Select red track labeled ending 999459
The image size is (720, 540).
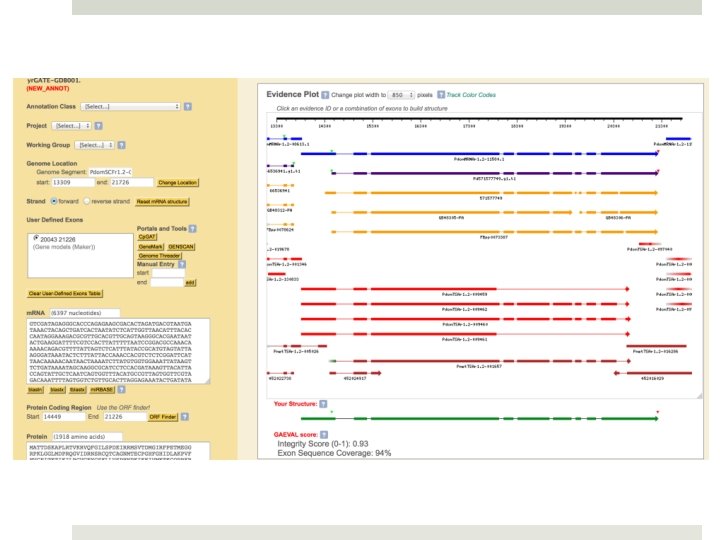click(x=465, y=289)
